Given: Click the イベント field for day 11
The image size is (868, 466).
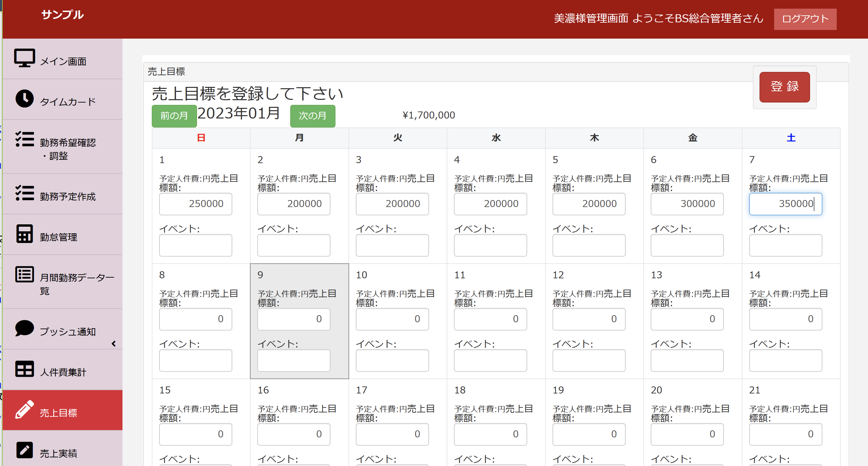Looking at the screenshot, I should click(490, 360).
